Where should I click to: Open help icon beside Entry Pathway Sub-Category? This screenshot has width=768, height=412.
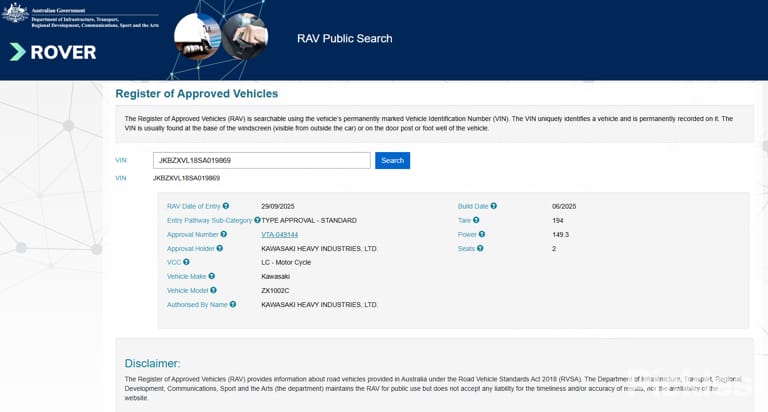point(257,220)
